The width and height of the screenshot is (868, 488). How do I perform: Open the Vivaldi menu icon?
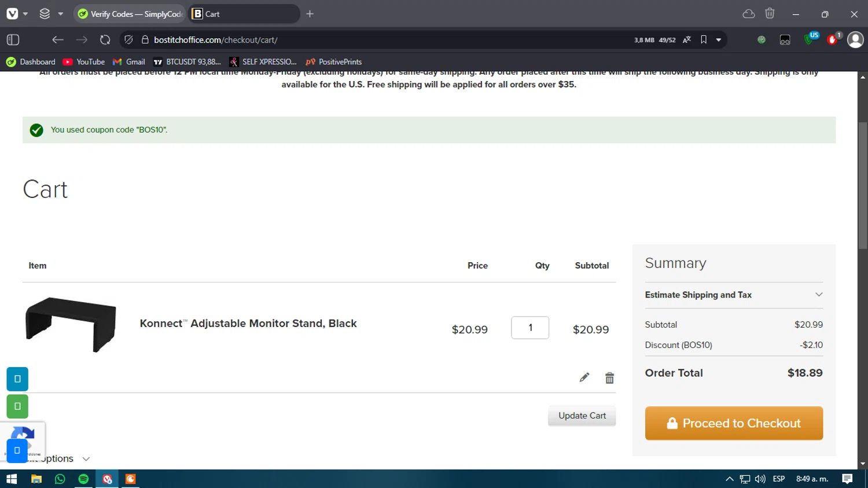12,14
